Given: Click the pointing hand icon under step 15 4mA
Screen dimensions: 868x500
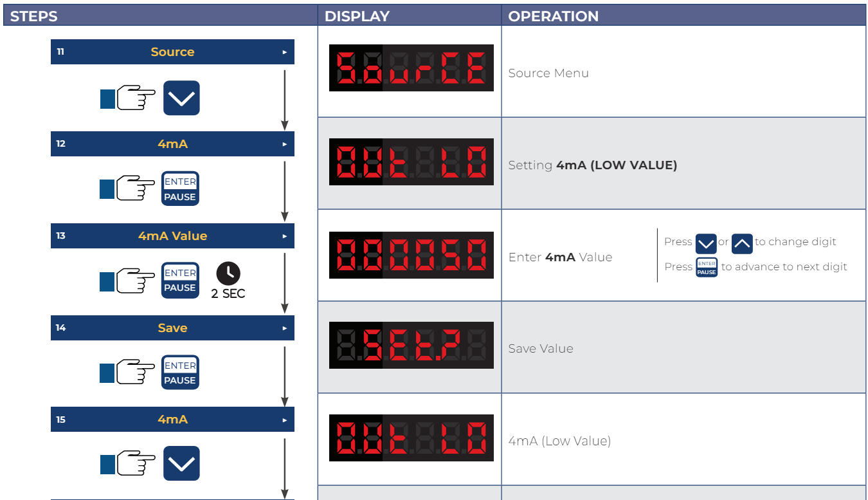Looking at the screenshot, I should point(128,464).
